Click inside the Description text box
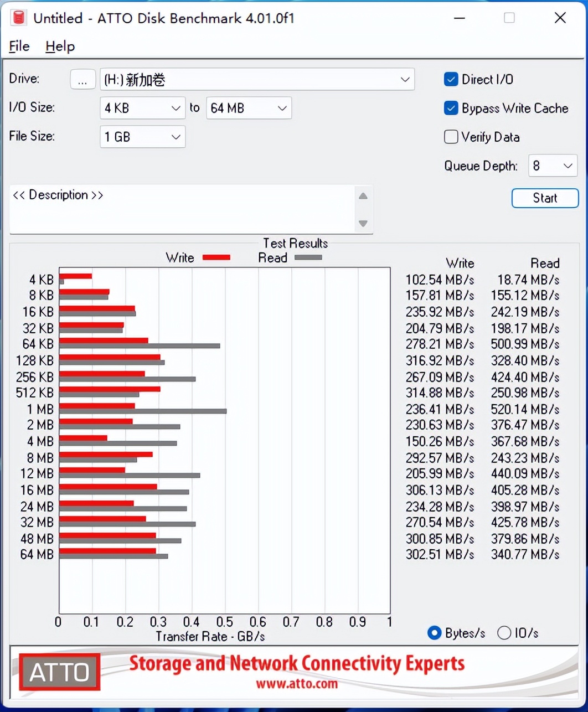Image resolution: width=588 pixels, height=712 pixels. [x=182, y=209]
